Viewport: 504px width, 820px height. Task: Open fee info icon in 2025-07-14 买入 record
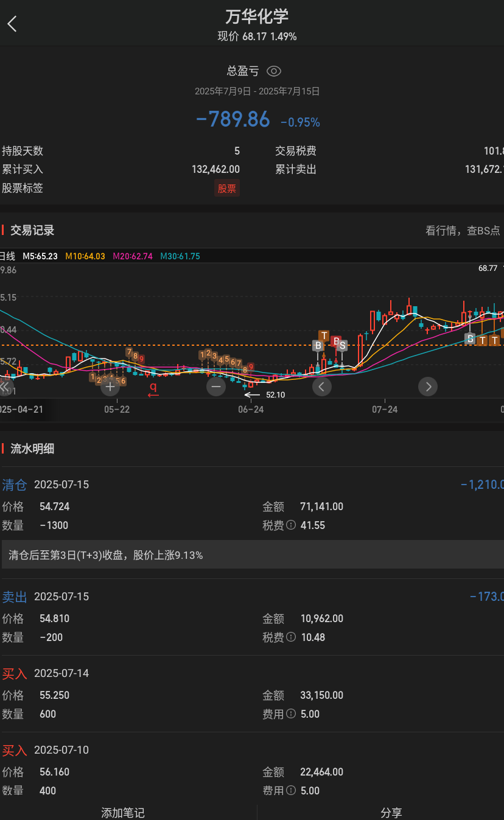pyautogui.click(x=291, y=713)
